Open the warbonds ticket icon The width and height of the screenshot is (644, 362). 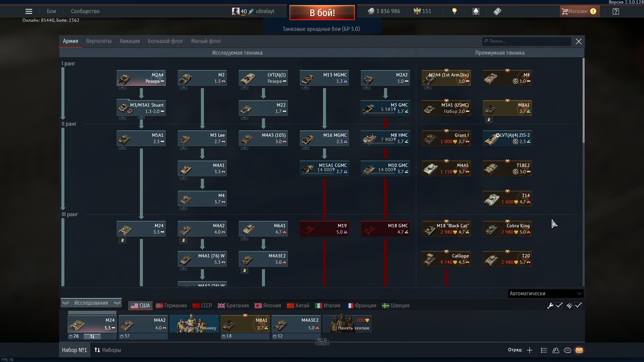tap(497, 11)
